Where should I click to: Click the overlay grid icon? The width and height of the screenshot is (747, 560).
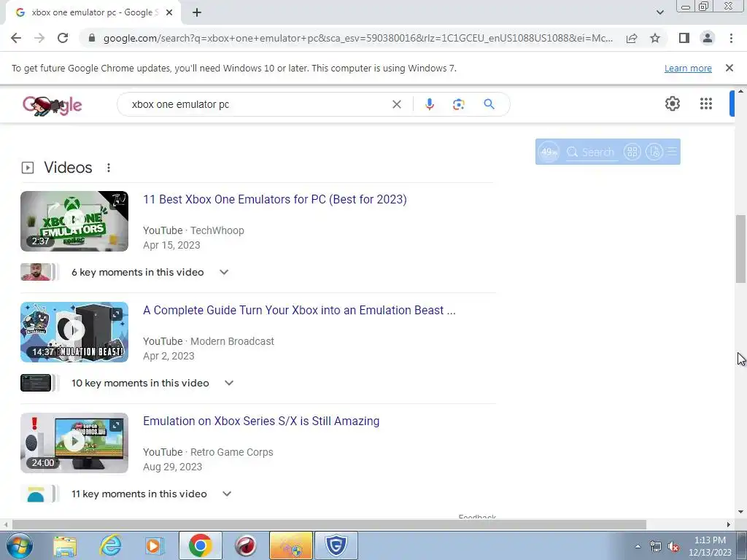click(632, 152)
